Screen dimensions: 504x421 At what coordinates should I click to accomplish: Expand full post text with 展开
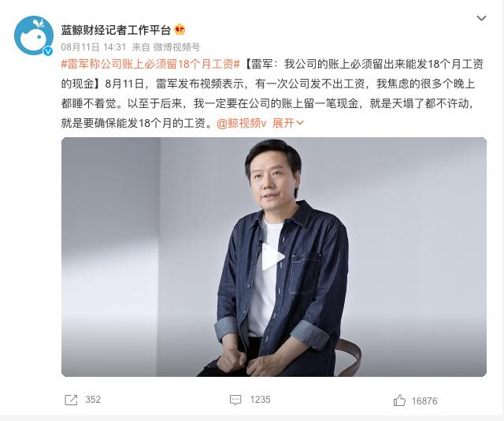tap(283, 123)
